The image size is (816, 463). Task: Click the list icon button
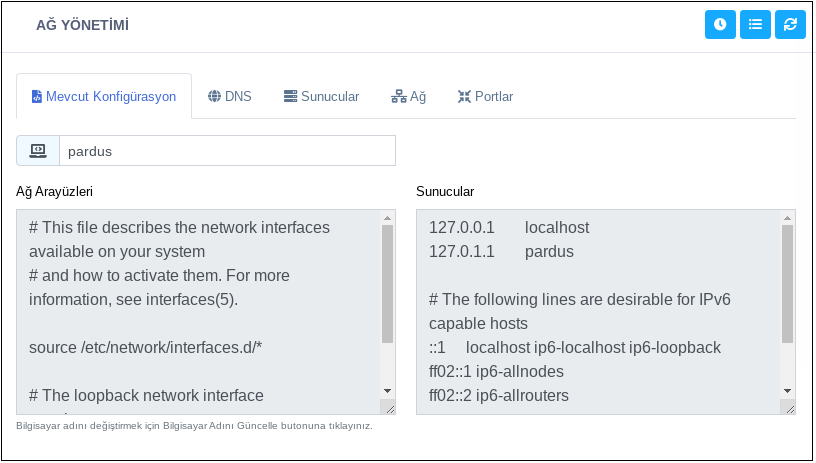click(755, 25)
